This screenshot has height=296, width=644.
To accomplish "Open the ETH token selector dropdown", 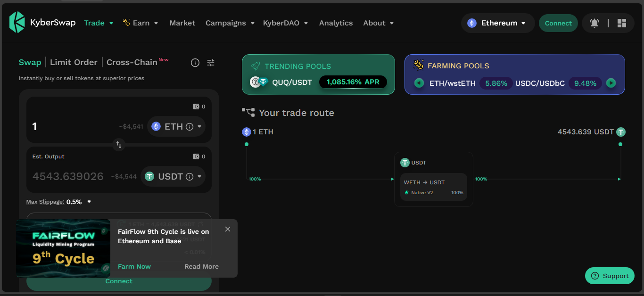I will pos(199,126).
